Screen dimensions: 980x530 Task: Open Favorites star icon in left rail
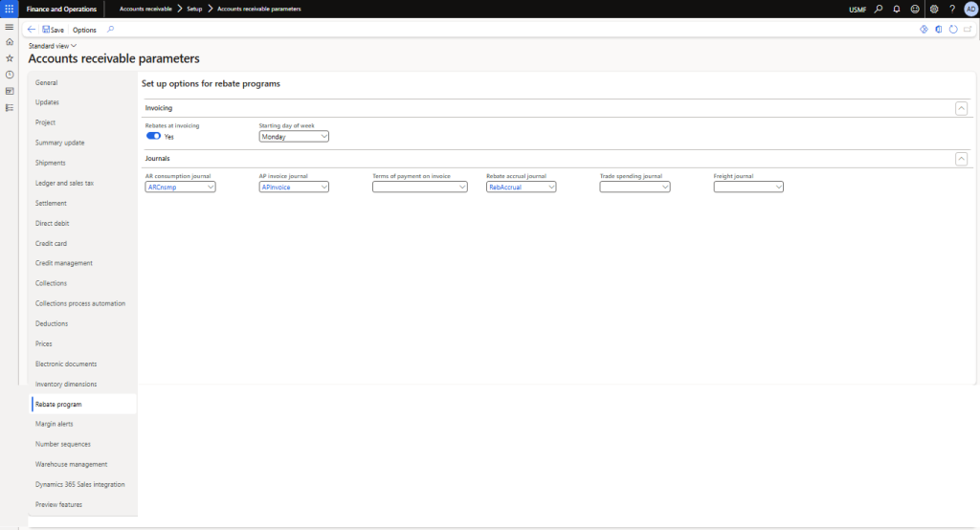coord(10,58)
